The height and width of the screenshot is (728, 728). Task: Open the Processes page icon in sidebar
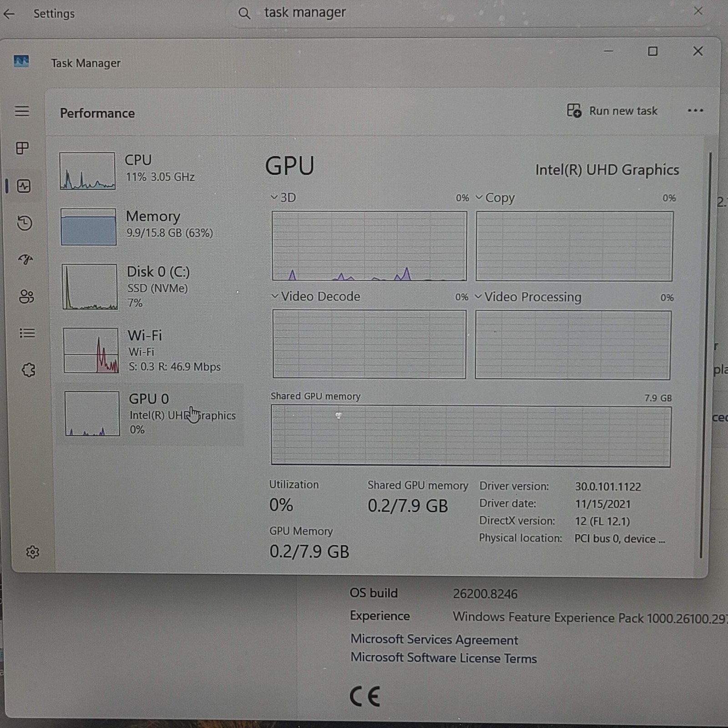(22, 148)
